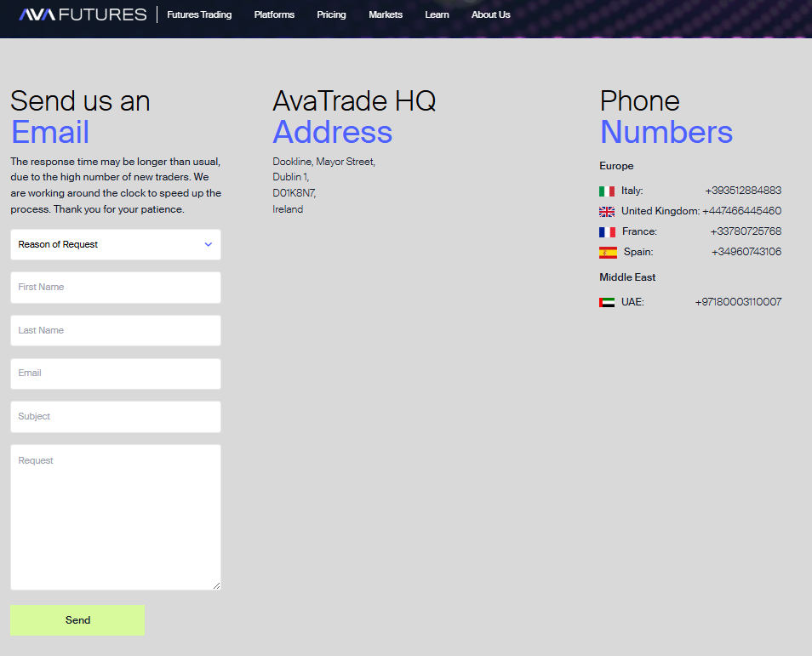
Task: Open the Markets menu
Action: coord(386,14)
